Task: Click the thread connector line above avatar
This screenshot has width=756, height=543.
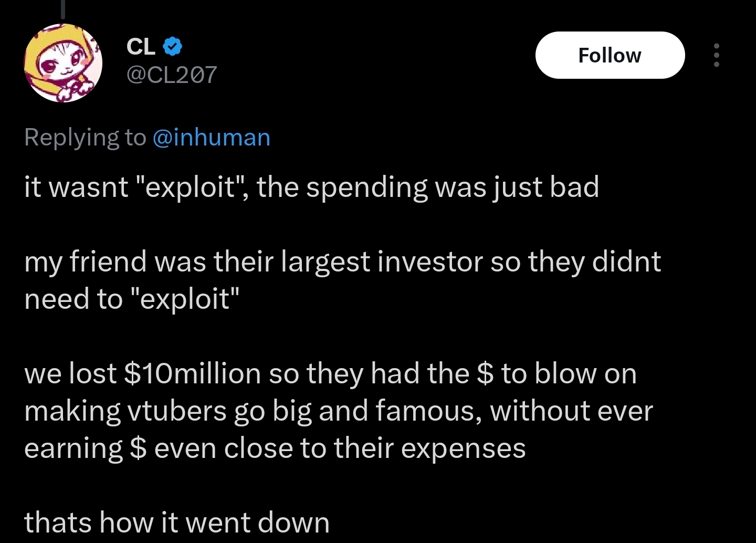Action: (x=63, y=9)
